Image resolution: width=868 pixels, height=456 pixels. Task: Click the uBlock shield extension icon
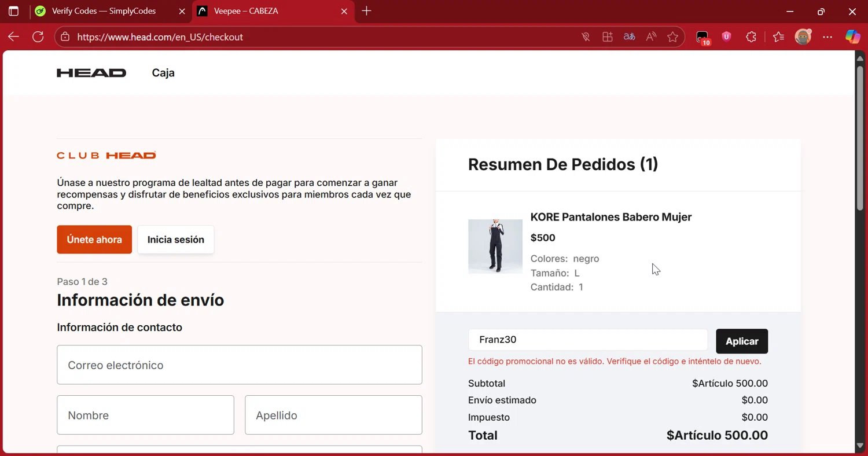pos(727,37)
